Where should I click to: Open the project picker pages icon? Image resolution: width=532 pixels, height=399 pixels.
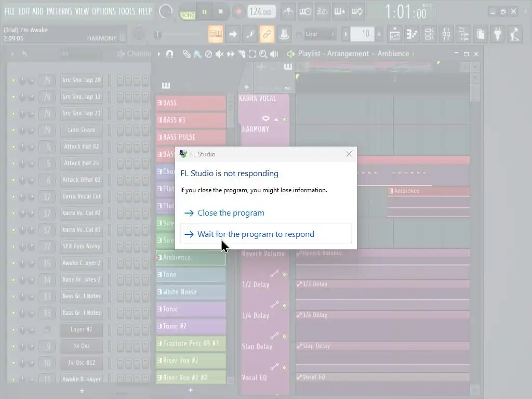coord(481,34)
